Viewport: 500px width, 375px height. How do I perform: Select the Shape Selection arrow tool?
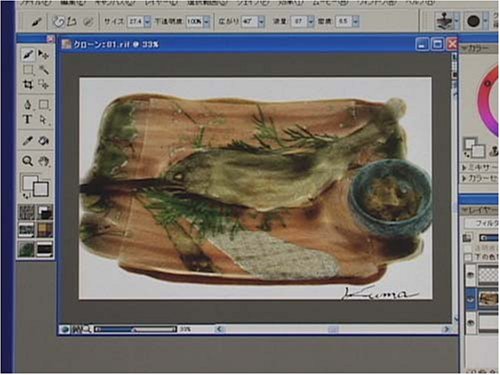tap(43, 119)
